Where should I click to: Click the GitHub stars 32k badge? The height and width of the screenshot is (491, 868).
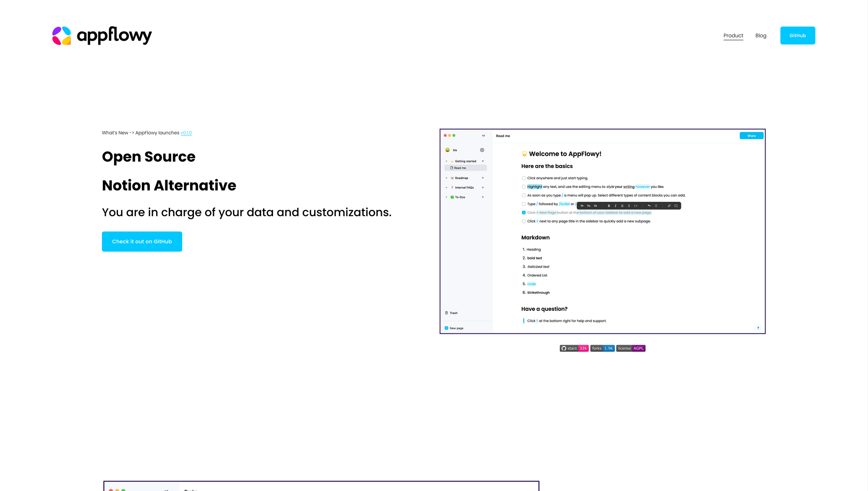574,348
